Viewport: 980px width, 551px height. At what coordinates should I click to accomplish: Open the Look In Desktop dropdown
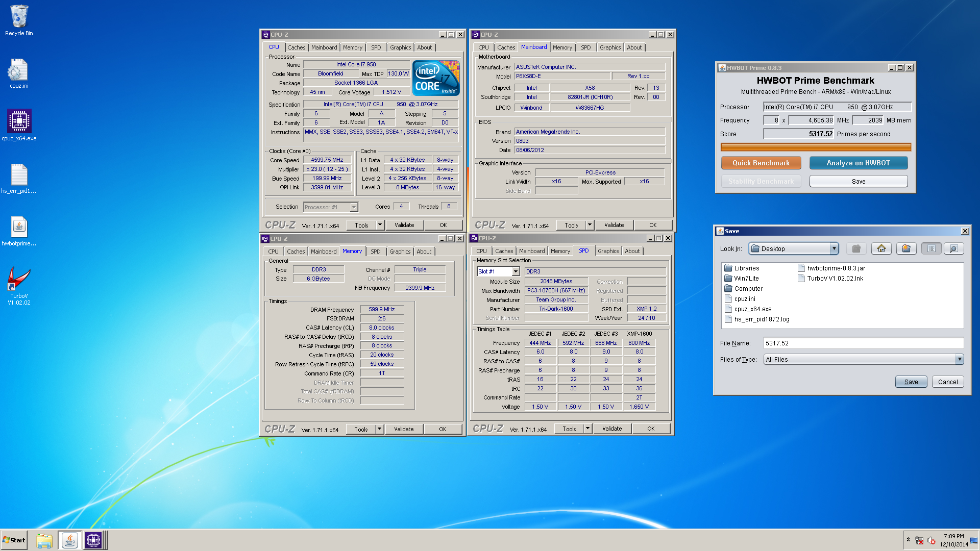click(x=834, y=248)
